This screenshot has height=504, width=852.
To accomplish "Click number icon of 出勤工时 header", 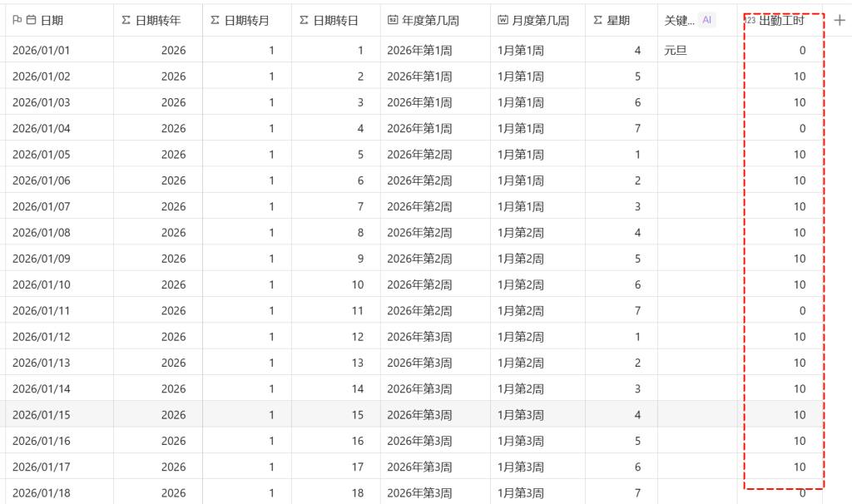I will tap(750, 20).
